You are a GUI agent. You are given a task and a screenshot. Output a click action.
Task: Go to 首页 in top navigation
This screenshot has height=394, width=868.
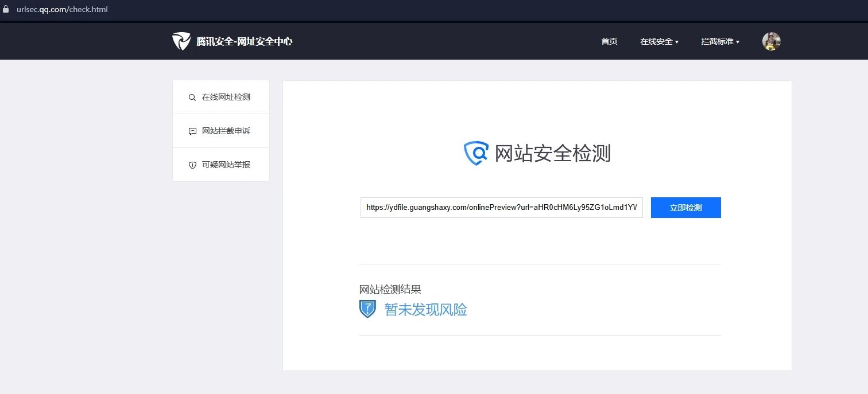[x=609, y=41]
